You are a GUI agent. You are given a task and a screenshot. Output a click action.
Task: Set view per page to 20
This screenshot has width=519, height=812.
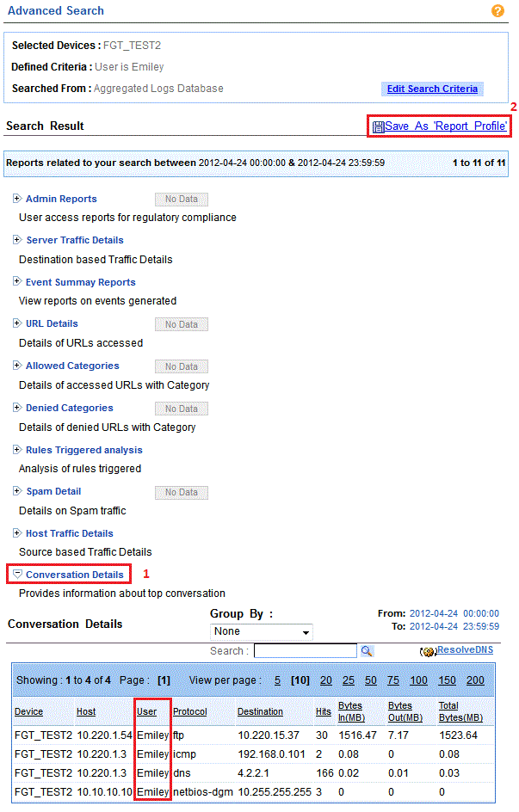pos(326,680)
